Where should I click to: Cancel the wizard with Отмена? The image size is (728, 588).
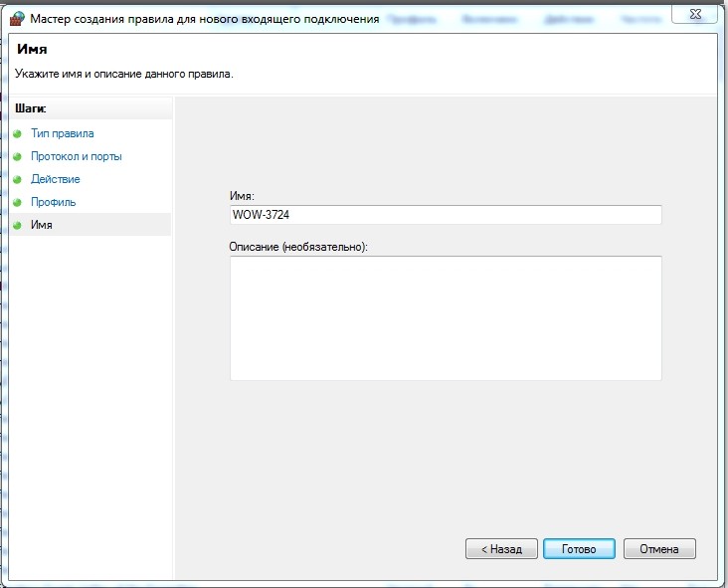pyautogui.click(x=659, y=549)
